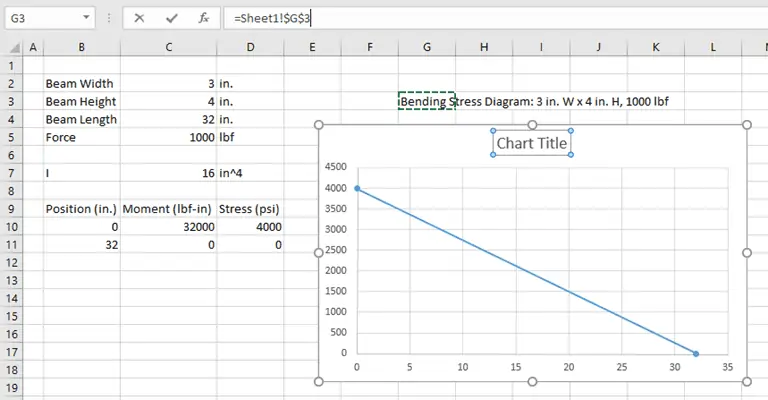The width and height of the screenshot is (768, 400).
Task: Click the formula bar options dots
Action: point(109,19)
